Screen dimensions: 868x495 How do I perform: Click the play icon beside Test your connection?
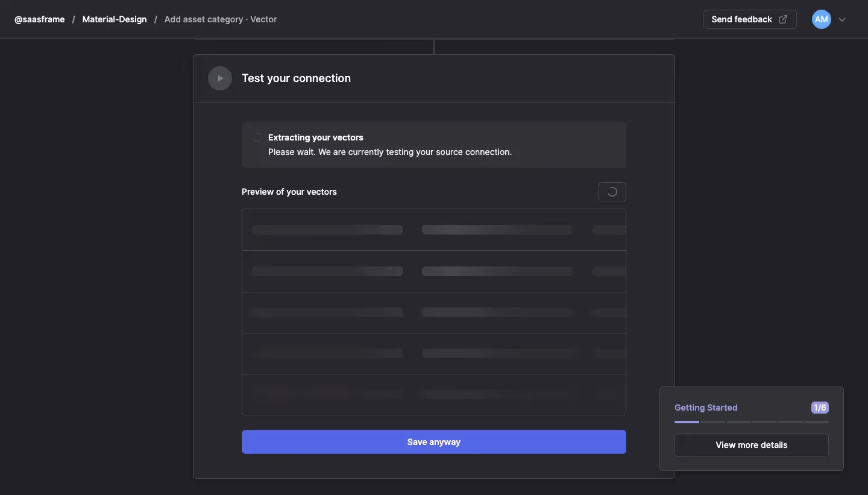coord(220,78)
